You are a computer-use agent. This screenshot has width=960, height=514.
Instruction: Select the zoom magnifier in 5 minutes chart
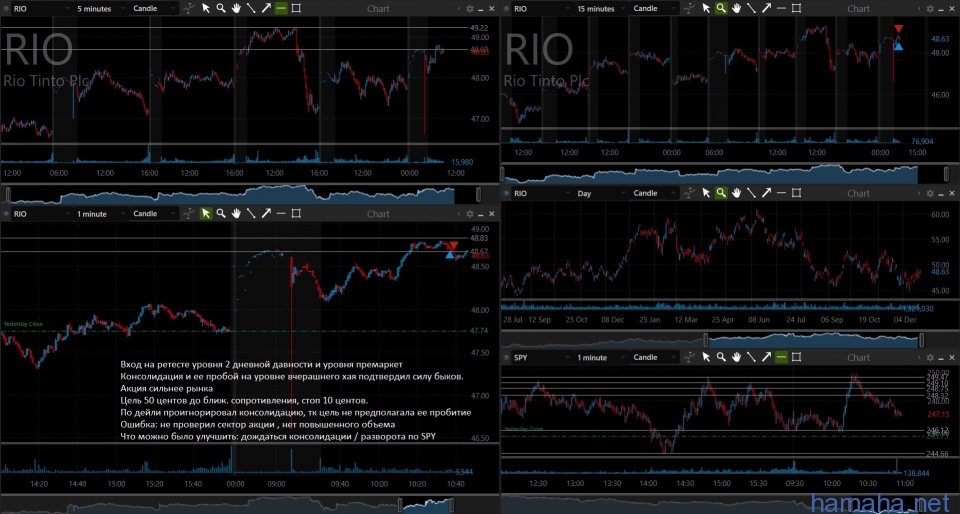click(x=221, y=9)
